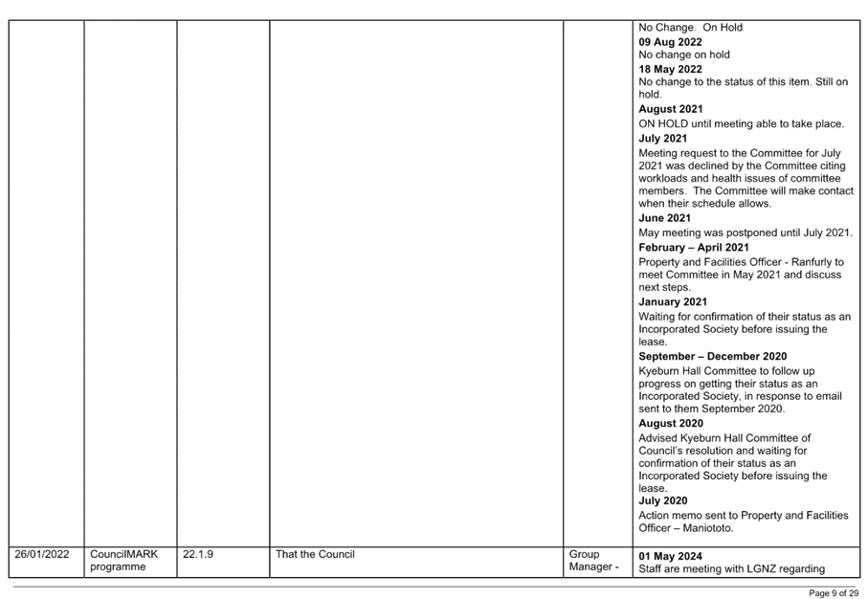Click the 'January 2021' heading
The height and width of the screenshot is (599, 868).
click(x=673, y=302)
